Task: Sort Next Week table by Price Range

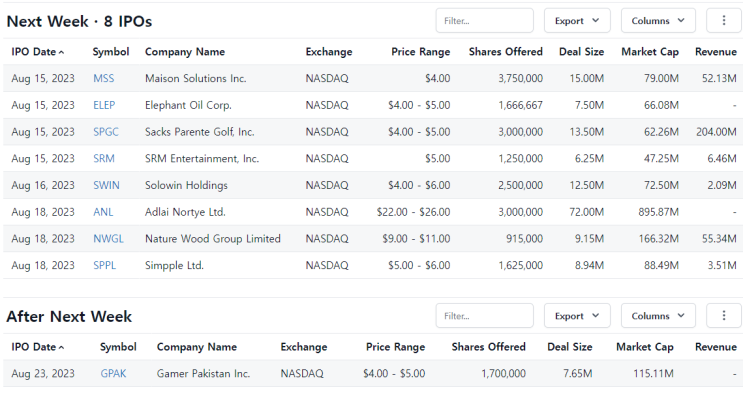Action: click(x=421, y=52)
